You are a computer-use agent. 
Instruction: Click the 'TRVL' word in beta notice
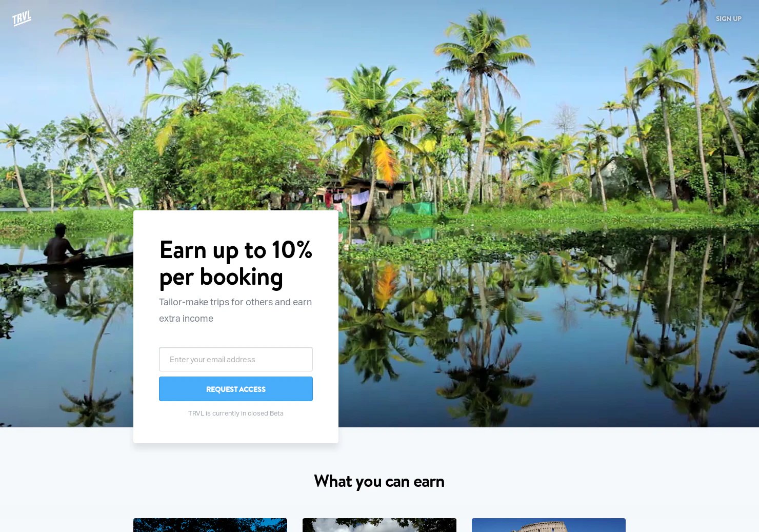[196, 413]
